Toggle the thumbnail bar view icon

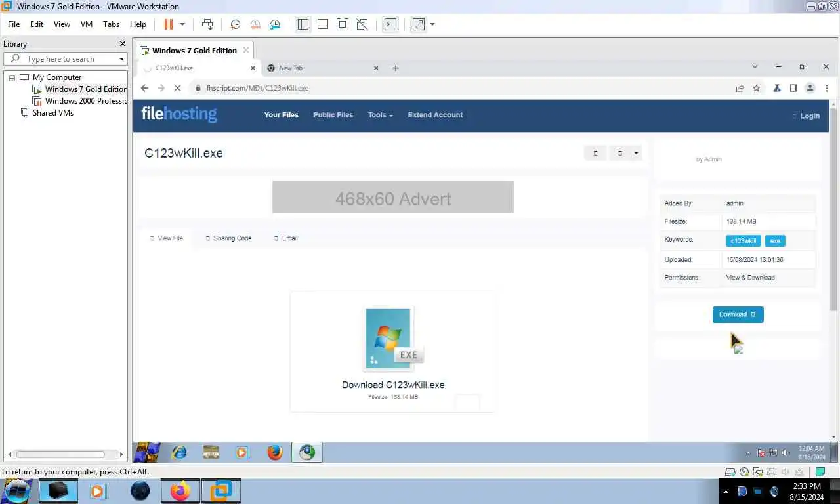[x=322, y=24]
